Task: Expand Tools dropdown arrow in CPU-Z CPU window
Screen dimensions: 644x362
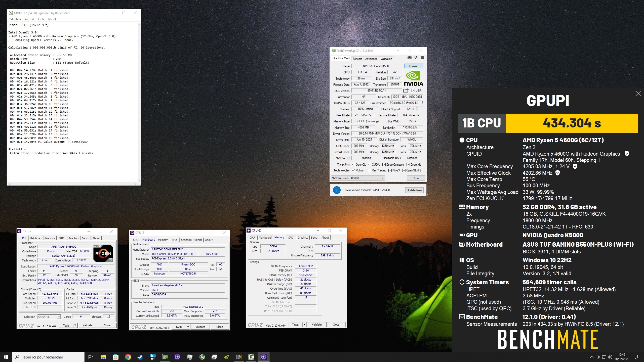Action: tap(75, 325)
